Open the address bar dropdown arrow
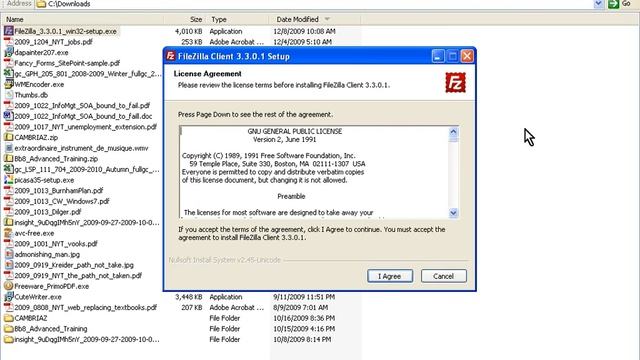The height and width of the screenshot is (360, 640). (x=598, y=4)
